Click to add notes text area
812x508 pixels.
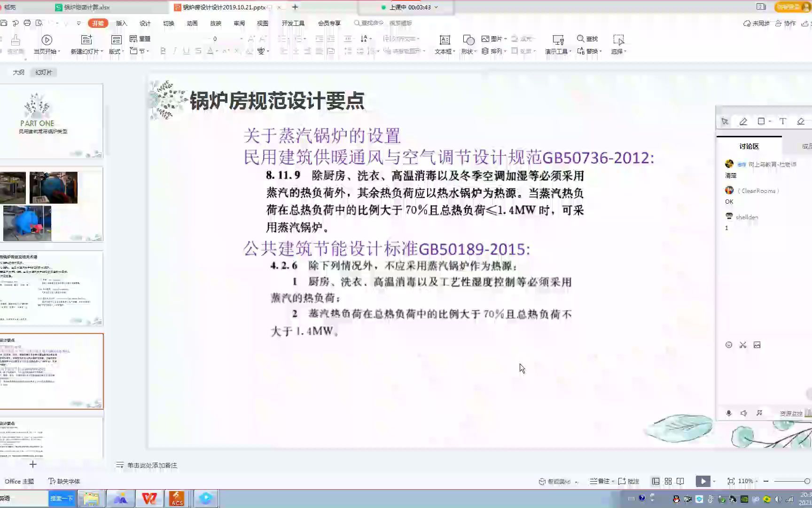[152, 465]
